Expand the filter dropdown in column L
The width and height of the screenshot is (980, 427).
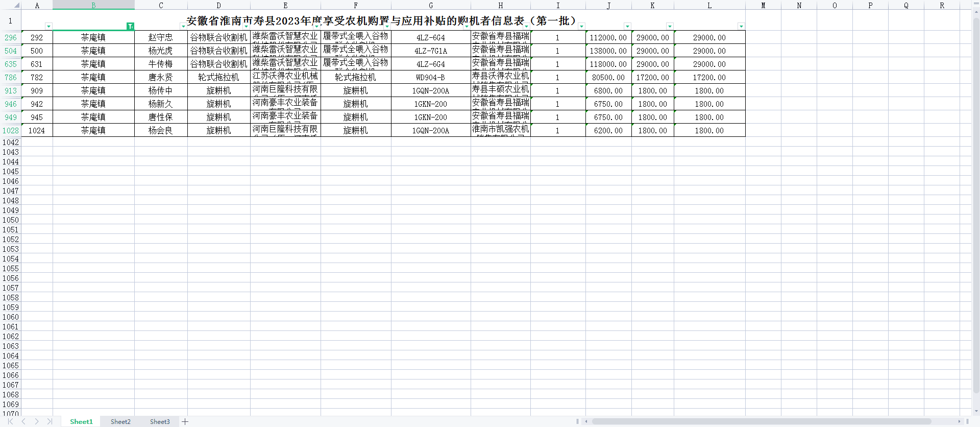coord(741,27)
